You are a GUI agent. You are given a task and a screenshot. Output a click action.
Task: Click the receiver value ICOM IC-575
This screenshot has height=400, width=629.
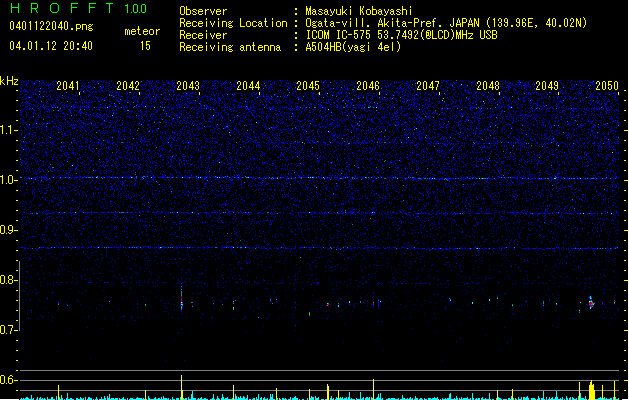pyautogui.click(x=340, y=35)
